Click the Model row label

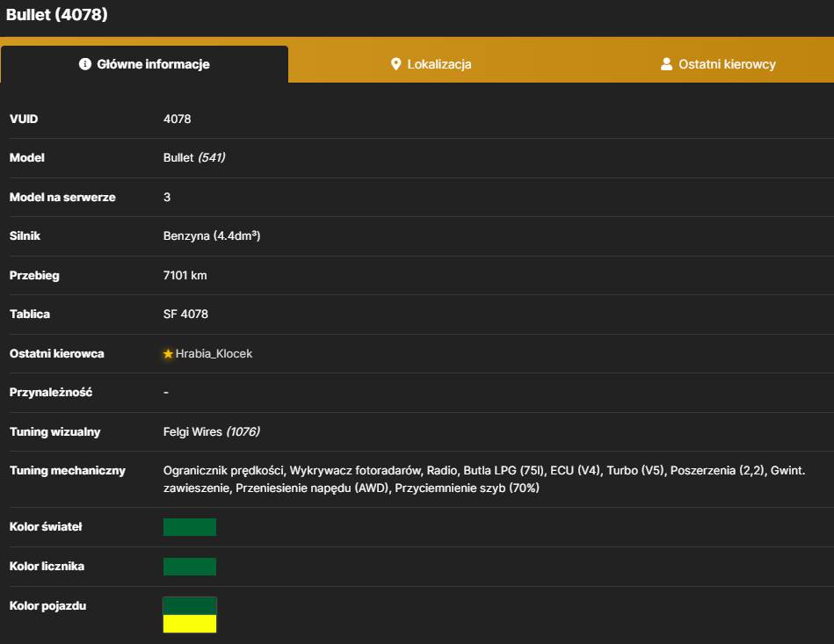(27, 158)
